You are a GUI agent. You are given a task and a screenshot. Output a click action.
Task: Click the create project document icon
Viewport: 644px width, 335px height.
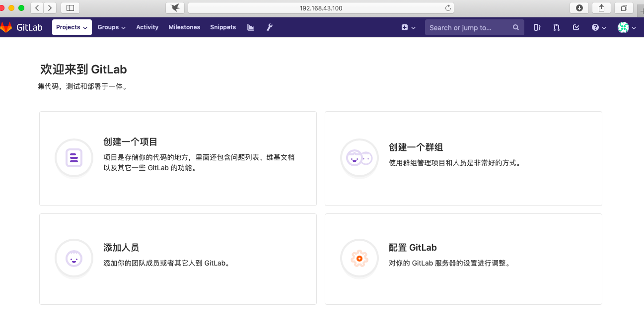pos(74,158)
